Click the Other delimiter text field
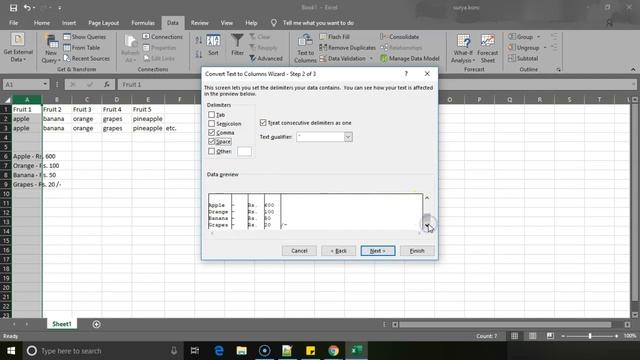Viewport: 640px width, 360px height. [x=244, y=151]
